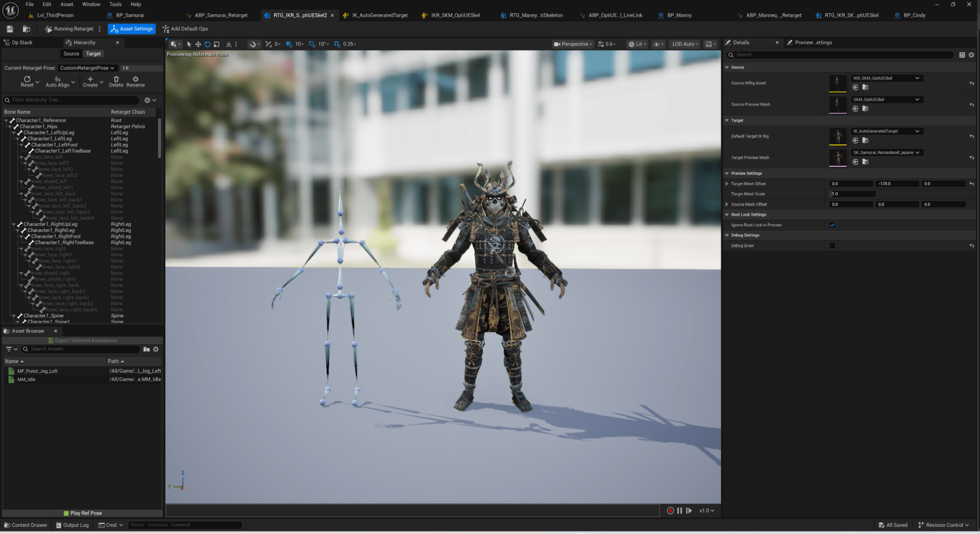Screen dimensions: 980x534
Task: Toggle scale snapping icon
Action: coord(337,44)
